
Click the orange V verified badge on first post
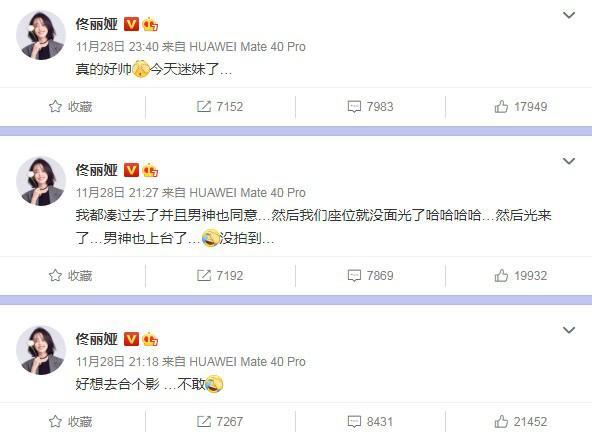pos(131,24)
